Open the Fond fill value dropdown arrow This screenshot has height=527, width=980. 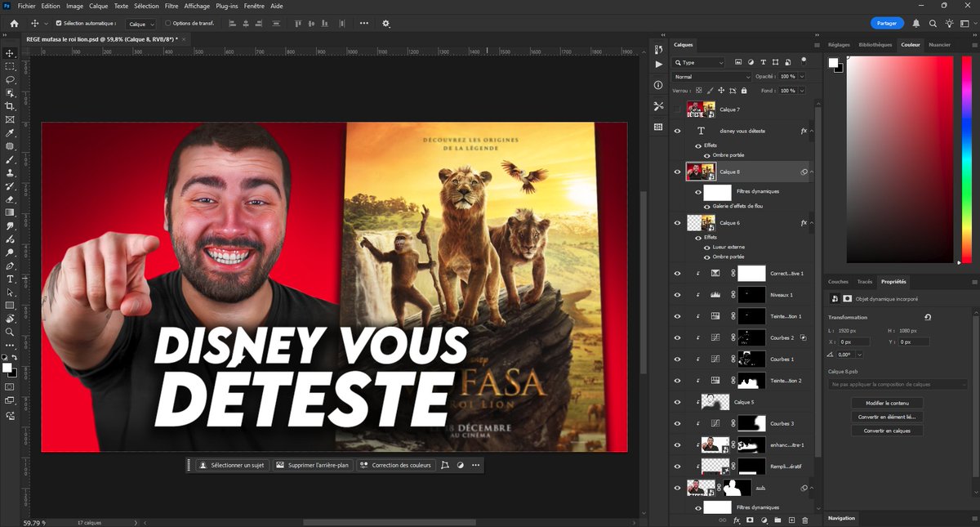coord(802,91)
